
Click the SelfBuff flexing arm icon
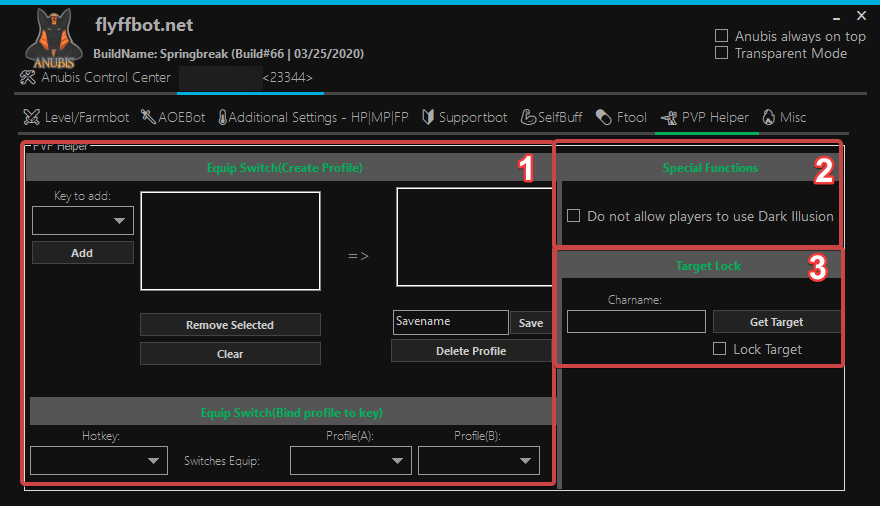(x=529, y=117)
